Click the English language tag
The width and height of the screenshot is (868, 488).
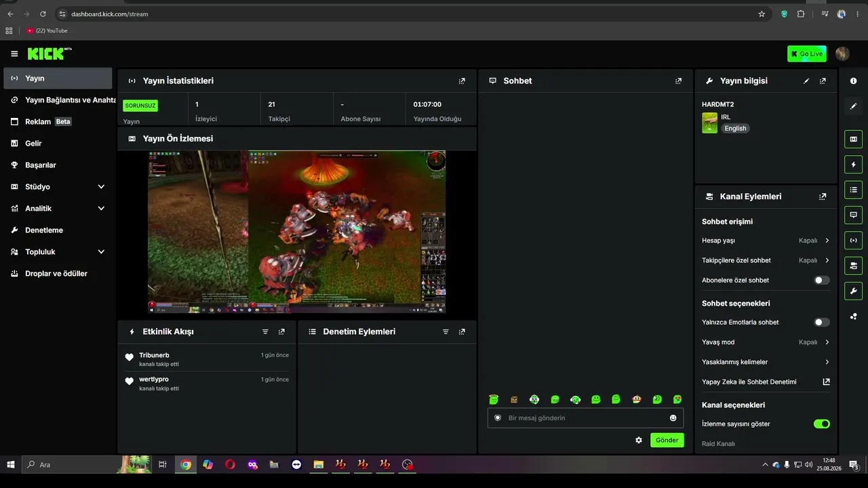735,128
